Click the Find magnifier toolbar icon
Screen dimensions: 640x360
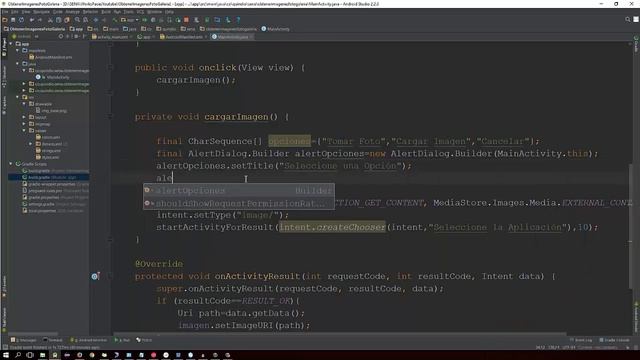pos(77,20)
